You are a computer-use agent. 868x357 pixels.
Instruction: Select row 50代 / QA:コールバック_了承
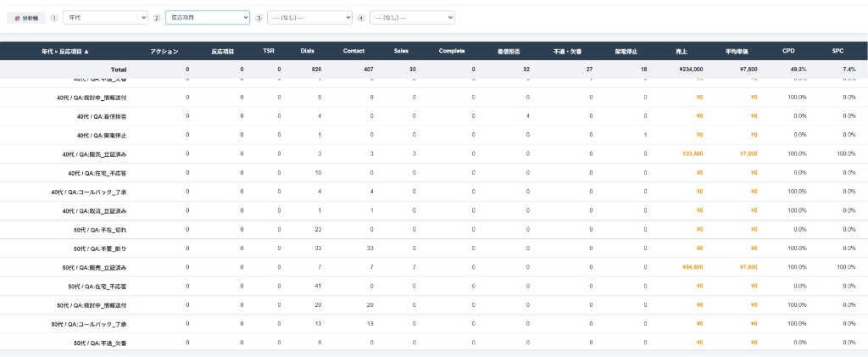(434, 324)
